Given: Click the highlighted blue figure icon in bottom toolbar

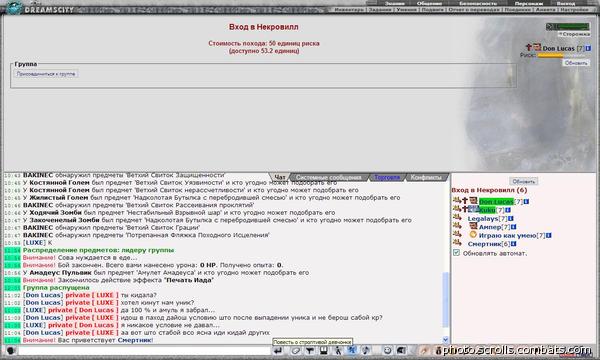Looking at the screenshot, I should [352, 350].
